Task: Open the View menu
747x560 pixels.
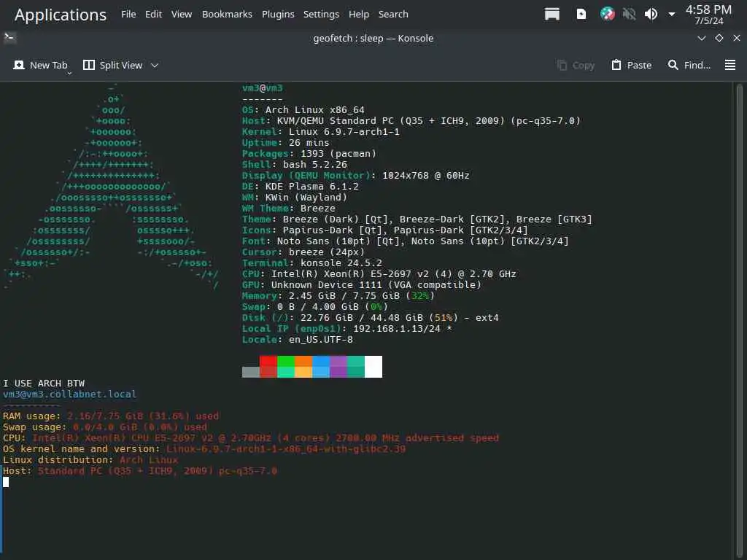Action: 182,15
